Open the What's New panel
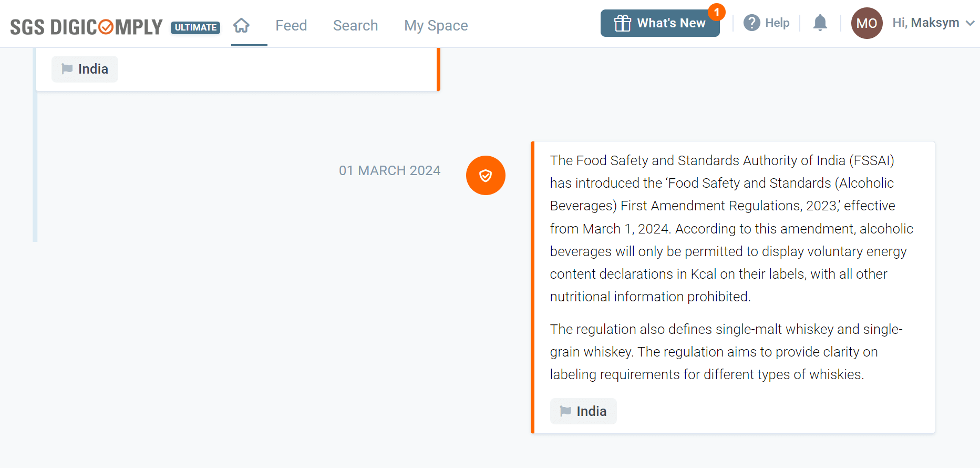 point(660,23)
